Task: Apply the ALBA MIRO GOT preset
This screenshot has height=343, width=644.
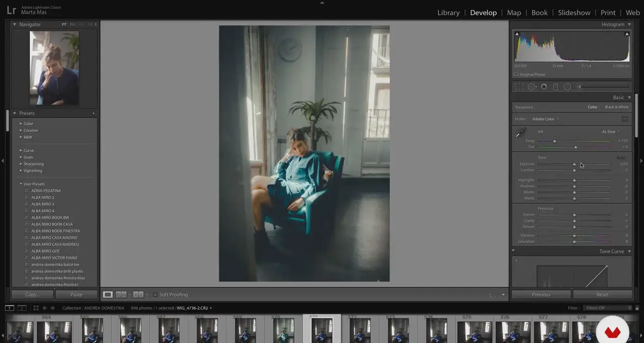Action: click(x=45, y=251)
